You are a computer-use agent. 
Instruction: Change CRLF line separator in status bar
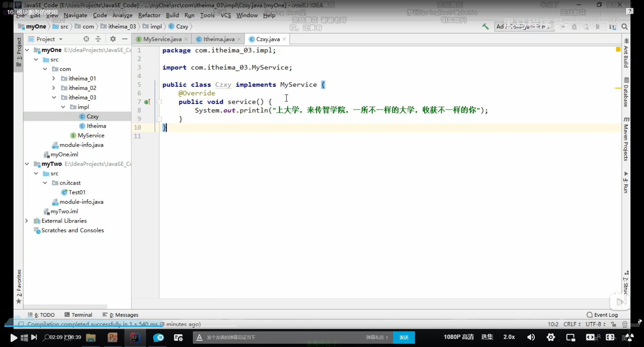(x=572, y=324)
